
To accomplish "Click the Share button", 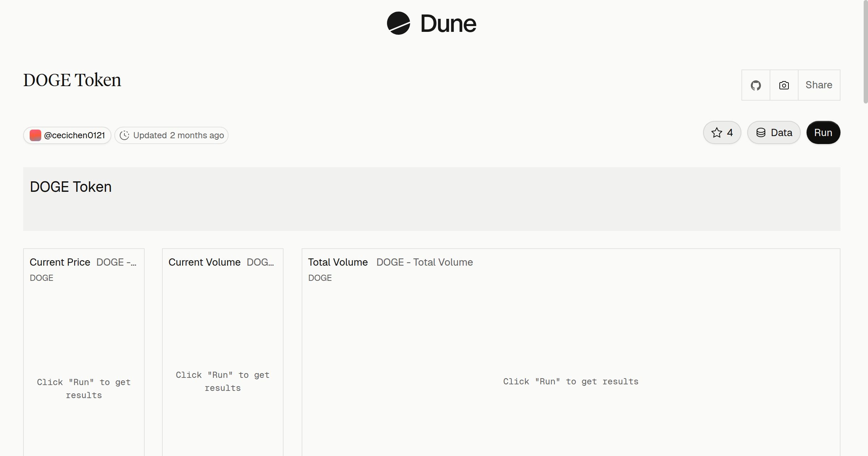I will pos(819,85).
